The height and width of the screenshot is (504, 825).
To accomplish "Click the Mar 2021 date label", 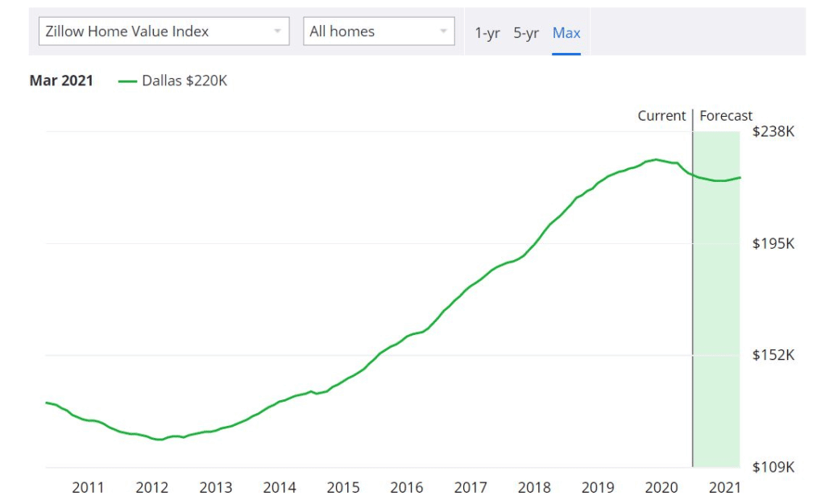I will click(x=61, y=81).
